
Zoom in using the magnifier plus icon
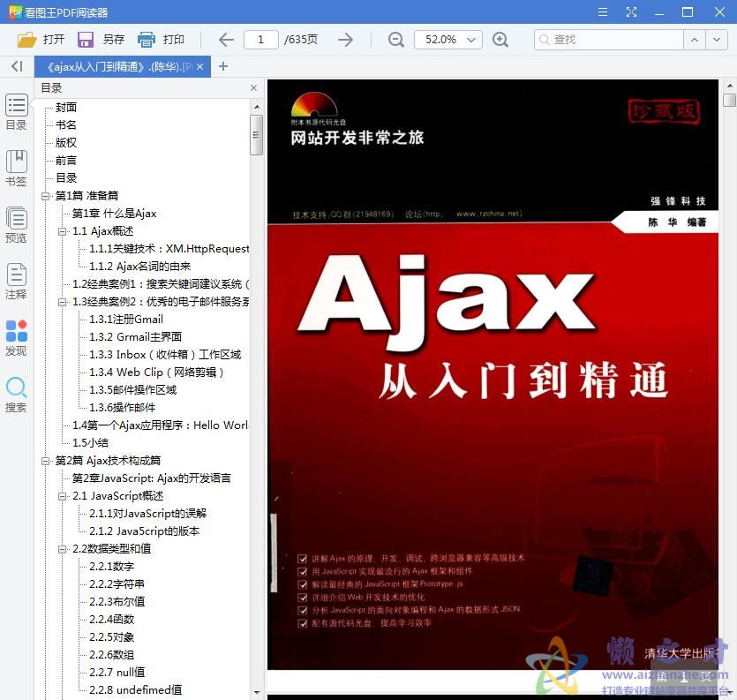500,40
